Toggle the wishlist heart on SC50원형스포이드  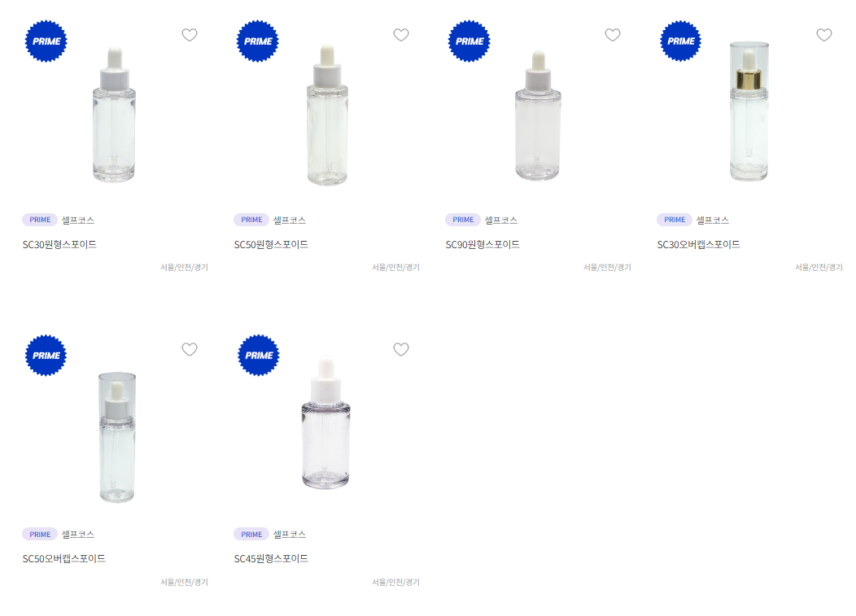[x=401, y=35]
